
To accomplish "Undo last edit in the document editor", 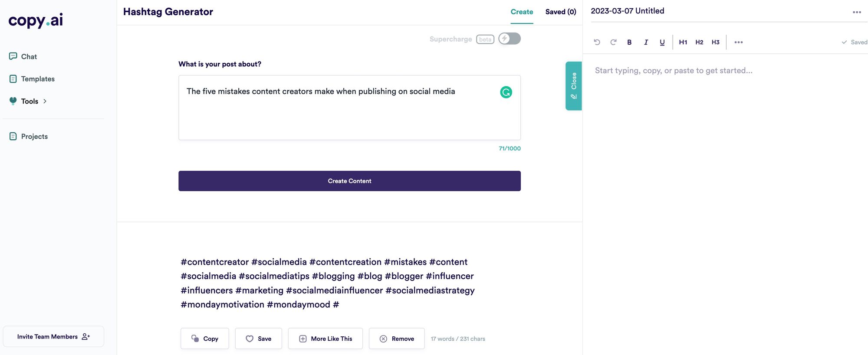I will click(x=597, y=42).
